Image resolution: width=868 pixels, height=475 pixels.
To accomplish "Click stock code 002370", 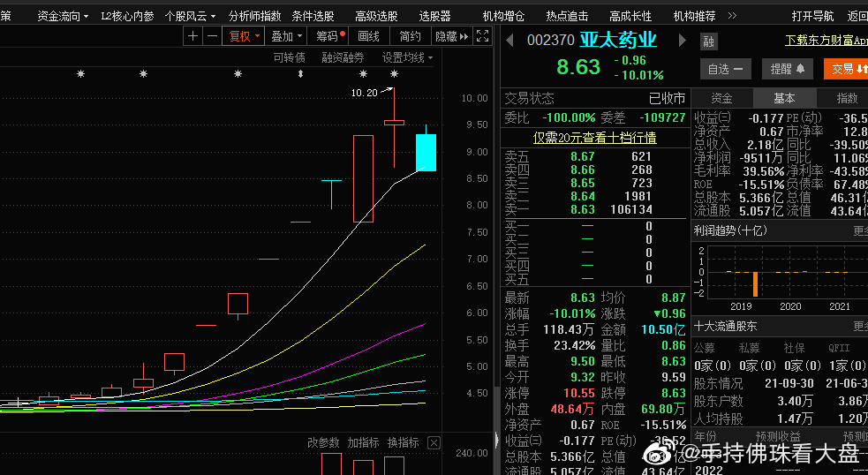I will [551, 41].
